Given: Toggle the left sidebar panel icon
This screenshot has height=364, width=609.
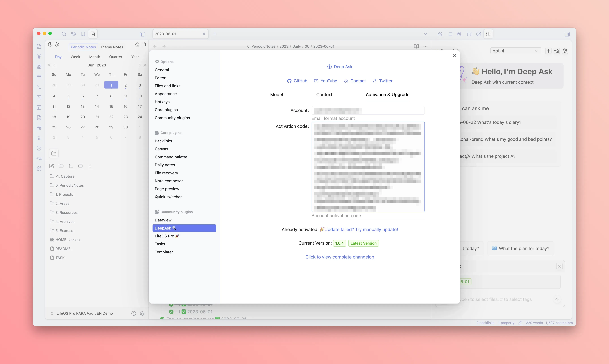Looking at the screenshot, I should point(142,34).
